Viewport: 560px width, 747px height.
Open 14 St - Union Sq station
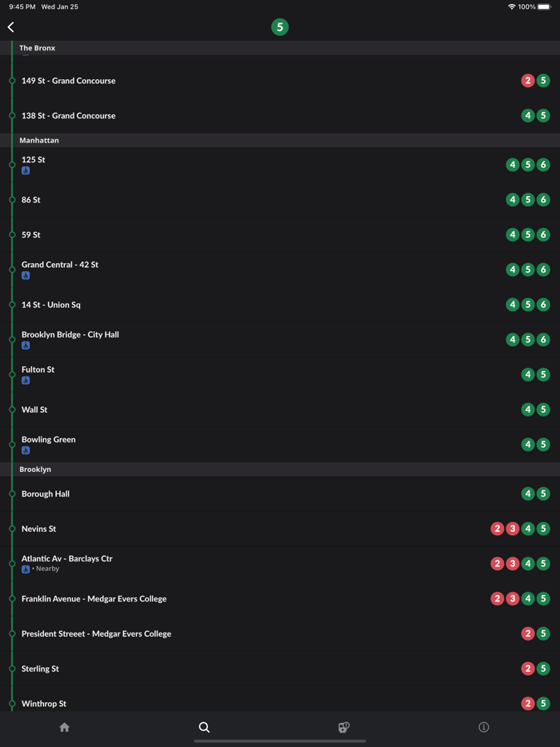click(280, 305)
